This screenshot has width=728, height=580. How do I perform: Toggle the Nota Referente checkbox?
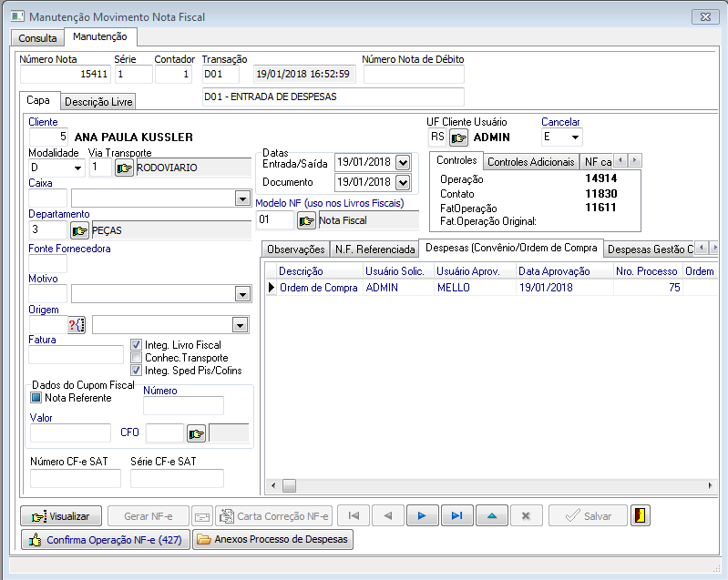point(36,397)
